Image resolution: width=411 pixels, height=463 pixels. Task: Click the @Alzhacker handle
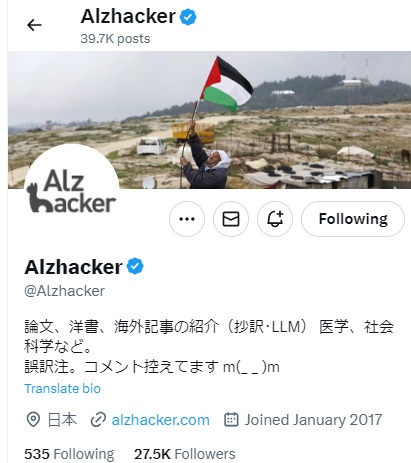point(65,291)
